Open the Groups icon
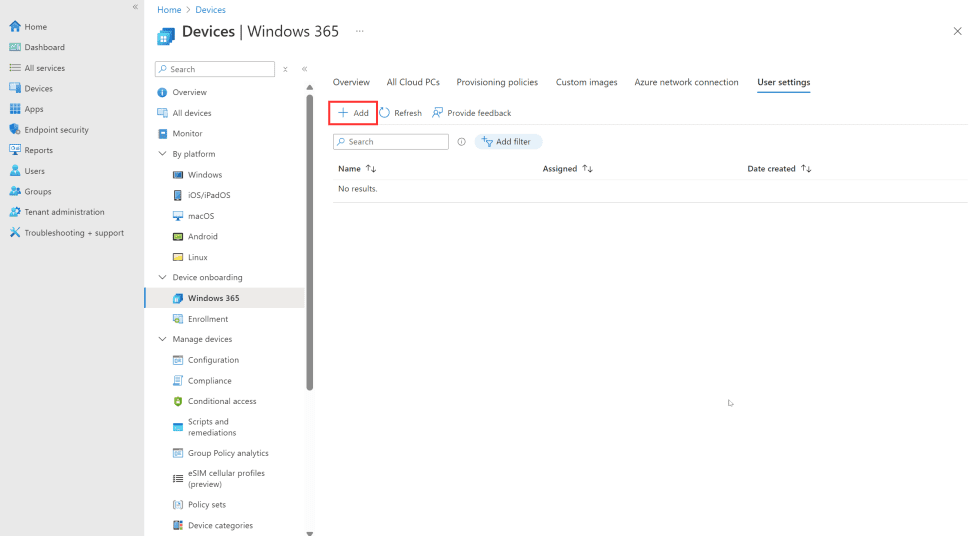Screen dimensions: 980x536 tap(15, 192)
